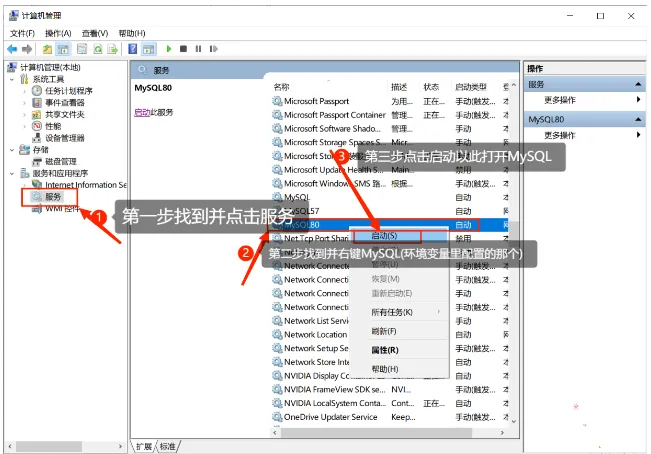
Task: Open the 帮助(H) menu in menu bar
Action: click(132, 33)
